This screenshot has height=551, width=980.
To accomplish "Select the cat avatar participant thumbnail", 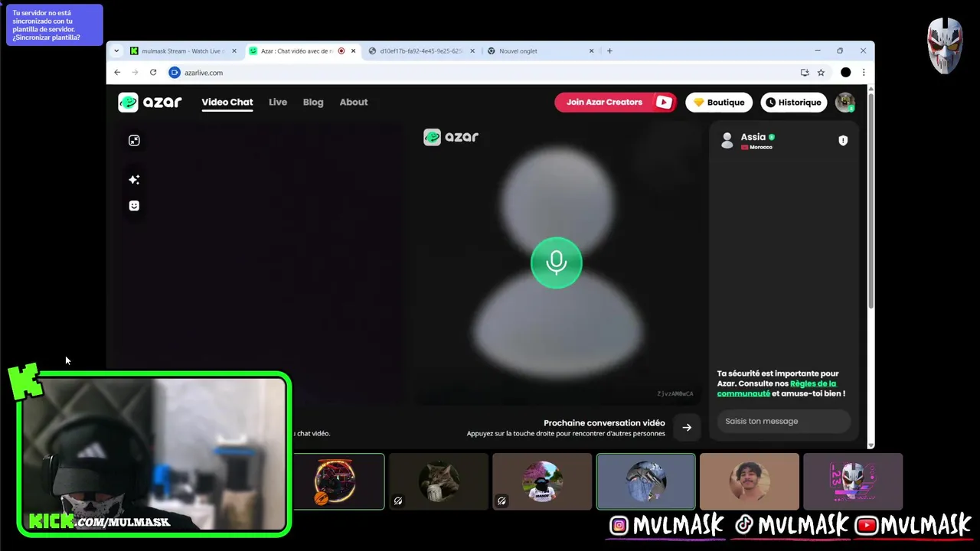I will [439, 481].
